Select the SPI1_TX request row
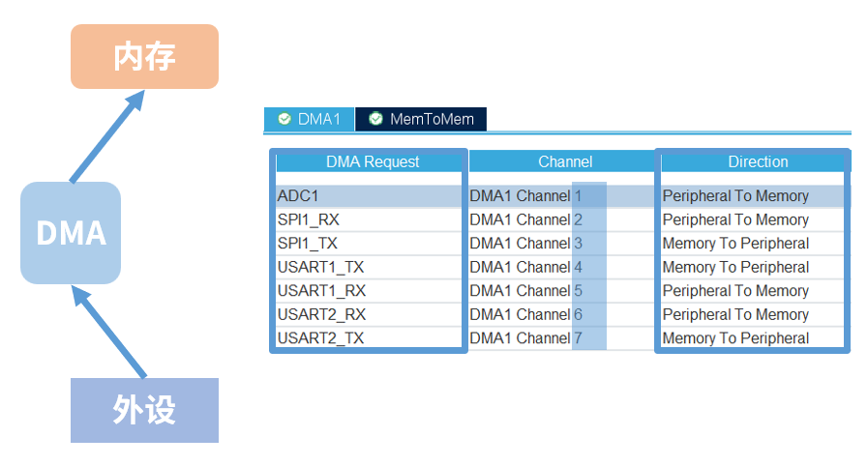 click(369, 244)
